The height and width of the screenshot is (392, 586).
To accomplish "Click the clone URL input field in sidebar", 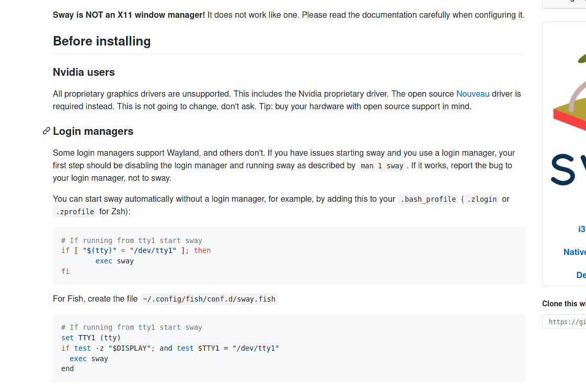I will click(565, 322).
